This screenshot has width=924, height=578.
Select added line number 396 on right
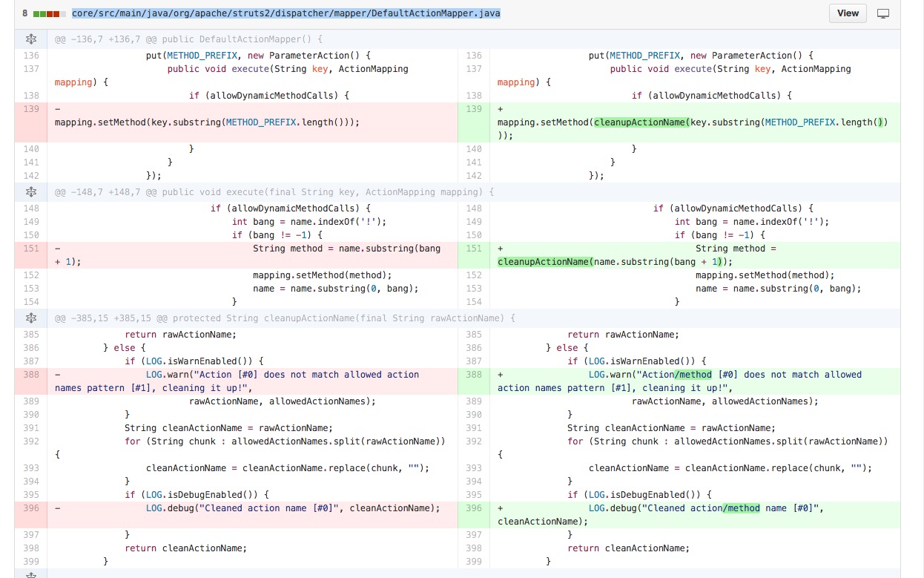click(x=474, y=508)
